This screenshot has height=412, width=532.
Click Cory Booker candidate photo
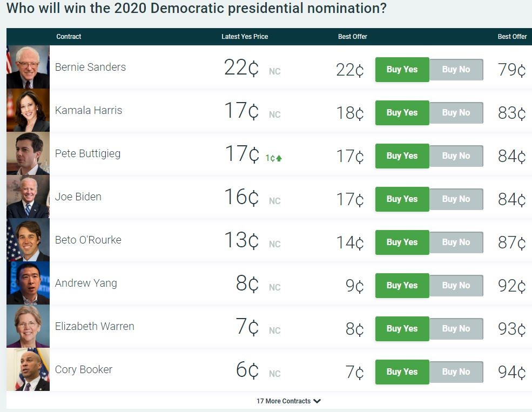[x=28, y=369]
